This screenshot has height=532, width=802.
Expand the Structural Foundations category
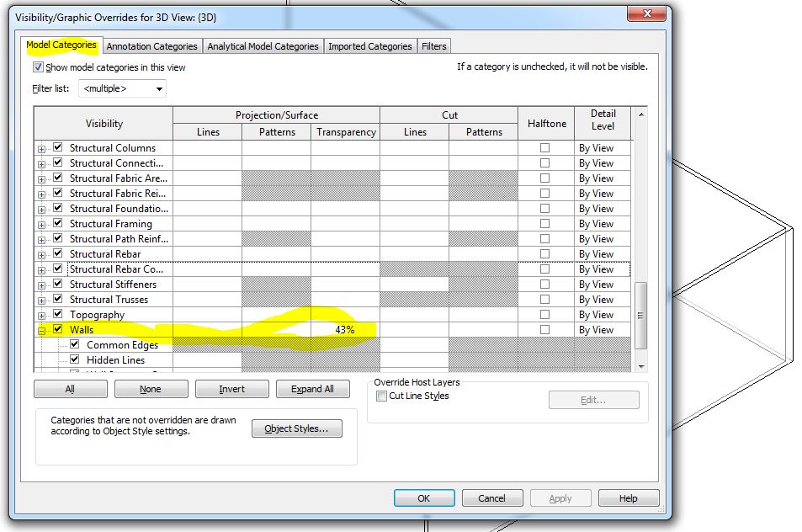click(x=41, y=210)
